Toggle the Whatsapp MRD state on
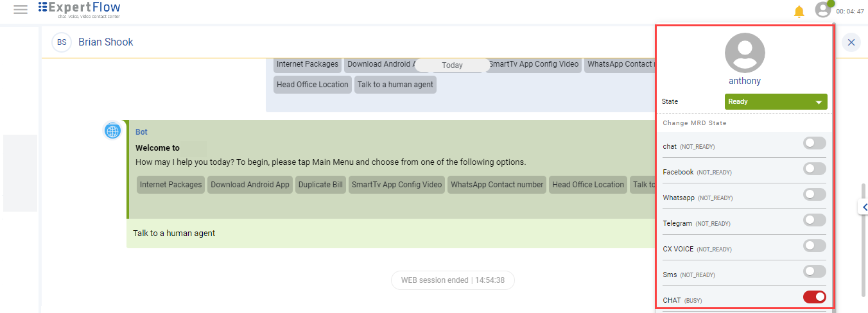868x313 pixels. (814, 194)
